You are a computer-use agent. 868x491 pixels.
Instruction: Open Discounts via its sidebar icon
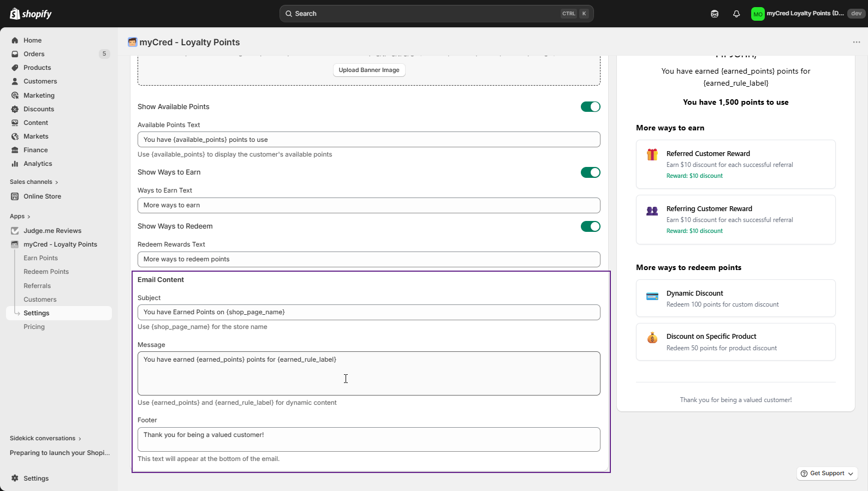click(15, 109)
